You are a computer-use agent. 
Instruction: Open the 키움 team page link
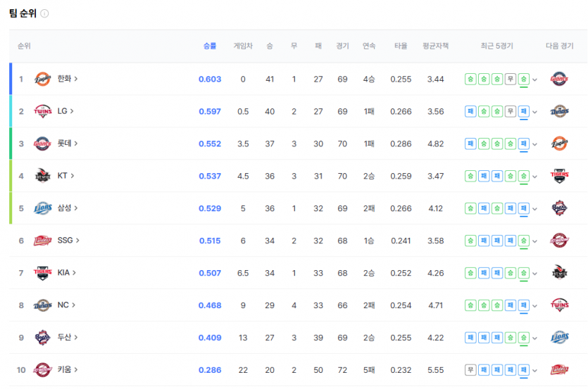[68, 369]
